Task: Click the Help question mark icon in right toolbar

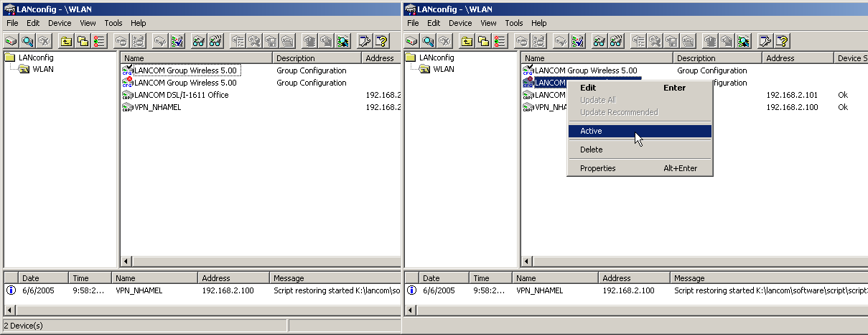Action: tap(782, 41)
